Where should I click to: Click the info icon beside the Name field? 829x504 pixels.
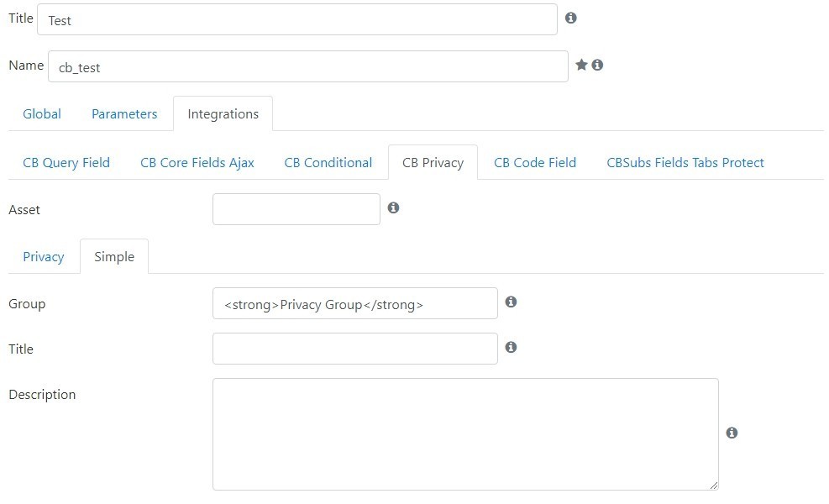point(597,65)
